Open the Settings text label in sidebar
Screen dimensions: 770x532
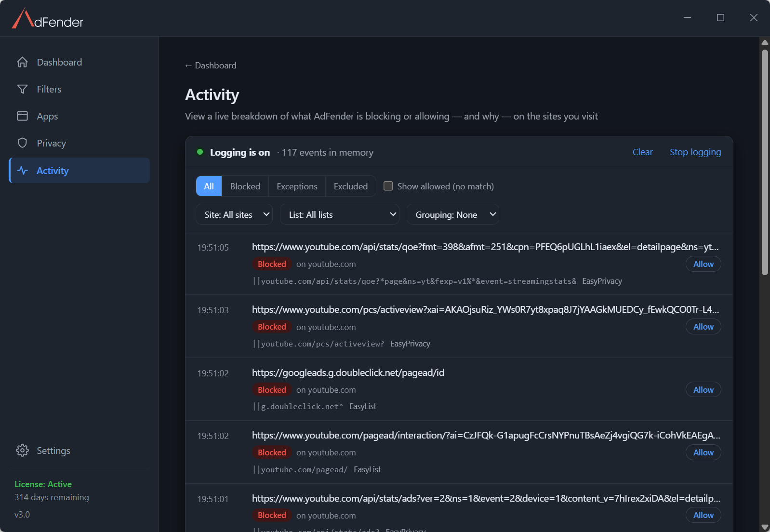(53, 451)
